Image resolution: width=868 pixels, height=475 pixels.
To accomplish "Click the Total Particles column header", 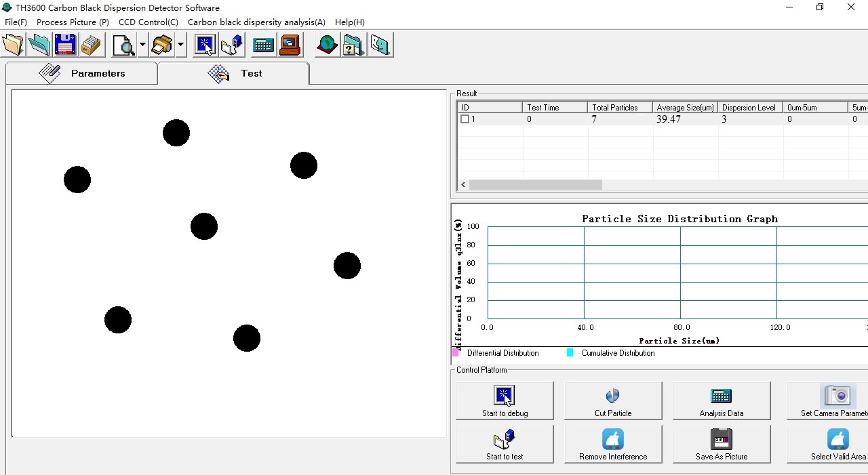I will [620, 107].
